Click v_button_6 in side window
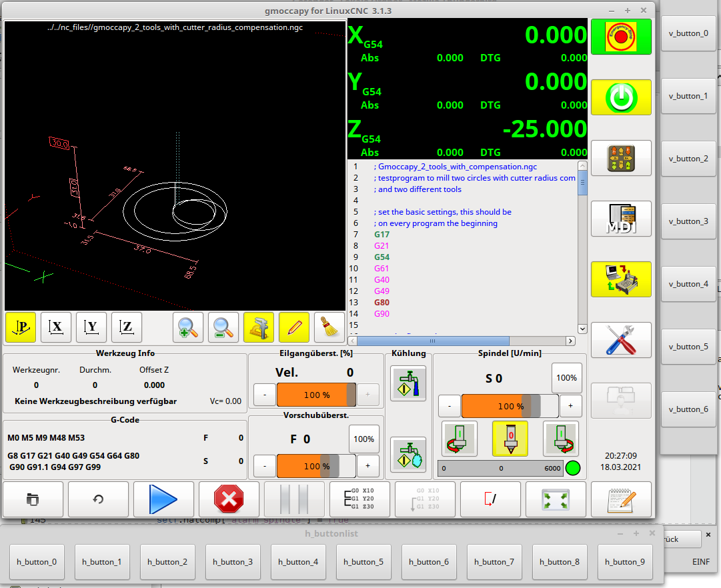This screenshot has width=721, height=588. (688, 409)
